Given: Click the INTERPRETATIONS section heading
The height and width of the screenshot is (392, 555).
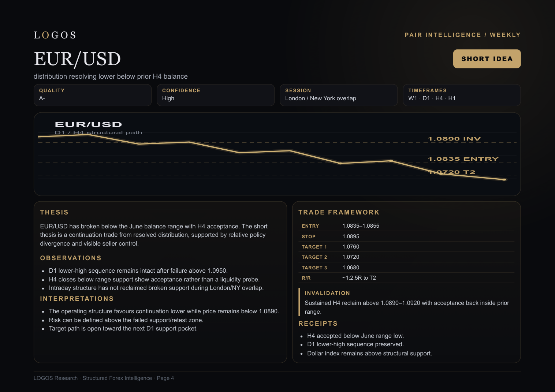Looking at the screenshot, I should [77, 299].
